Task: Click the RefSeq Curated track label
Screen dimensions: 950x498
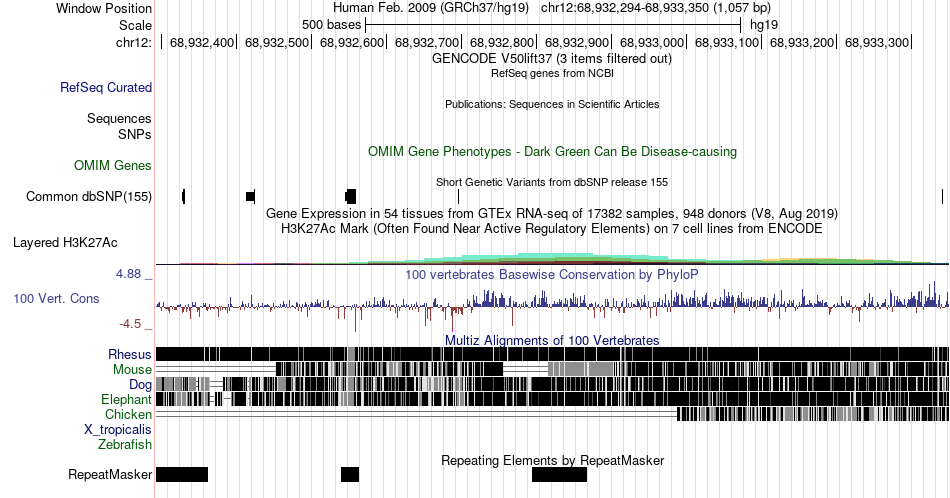Action: (x=105, y=87)
